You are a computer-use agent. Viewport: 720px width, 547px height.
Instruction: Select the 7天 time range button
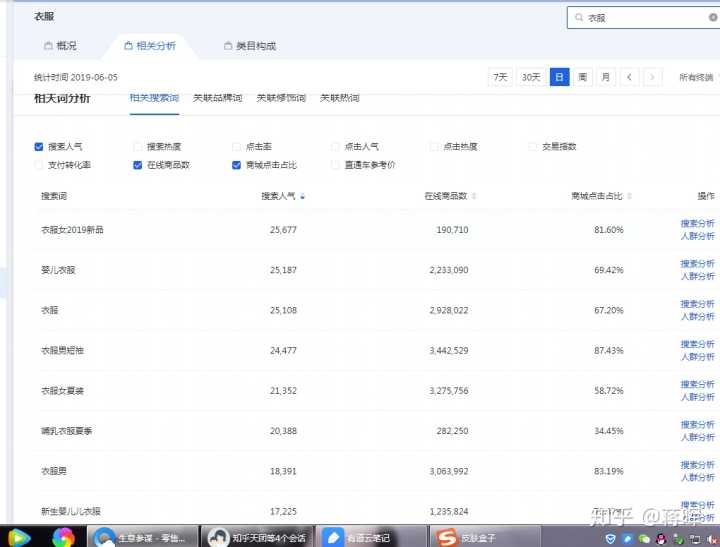(x=500, y=77)
